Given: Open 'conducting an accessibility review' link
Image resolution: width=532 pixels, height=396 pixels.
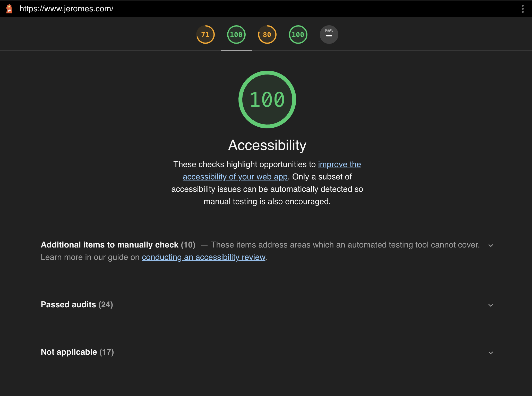Looking at the screenshot, I should point(203,257).
